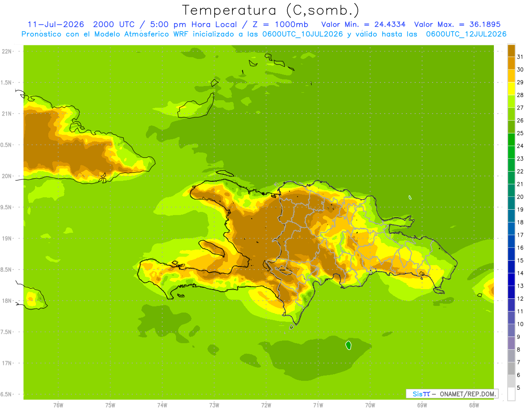This screenshot has height=411, width=532.
Task: Click the white-outlined green spot in the southern sea
Action: pyautogui.click(x=348, y=345)
